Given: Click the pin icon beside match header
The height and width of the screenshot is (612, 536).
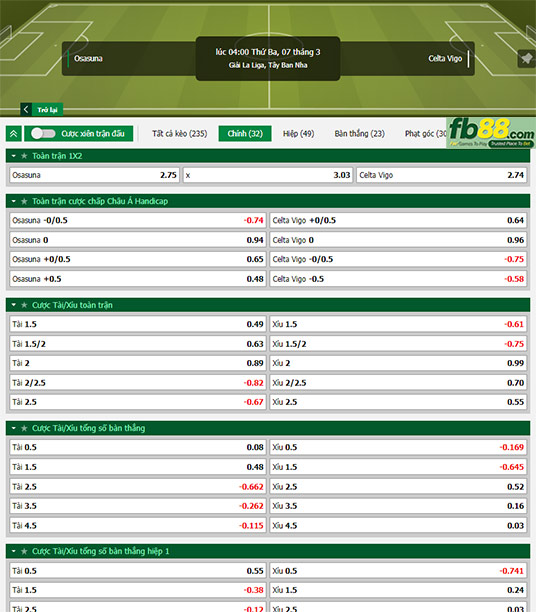Looking at the screenshot, I should 526,59.
